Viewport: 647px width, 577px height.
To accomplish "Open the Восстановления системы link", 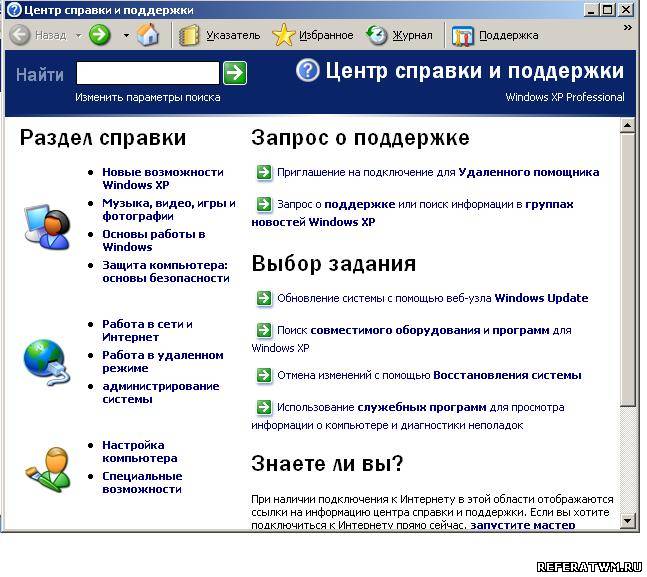I will 507,375.
